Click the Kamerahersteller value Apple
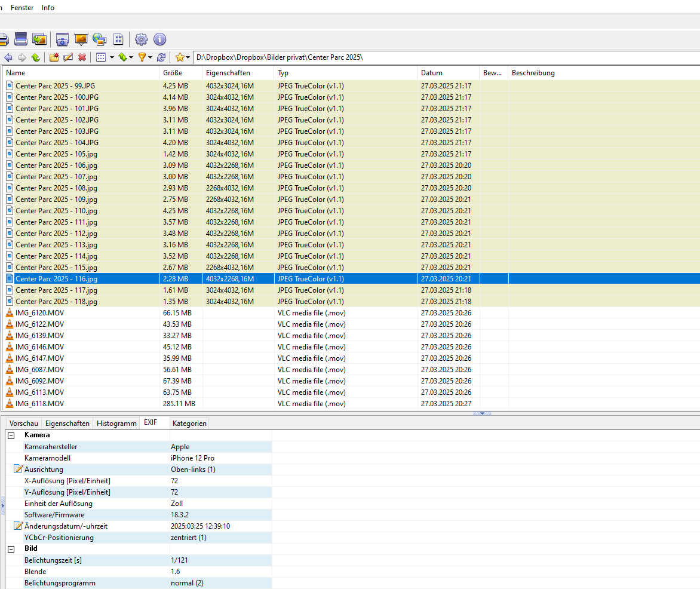 click(x=180, y=447)
